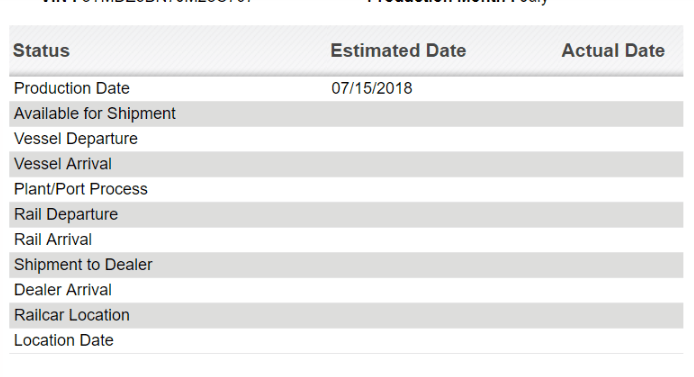This screenshot has width=694, height=377.
Task: Click the Shipment to Dealer row
Action: point(346,265)
